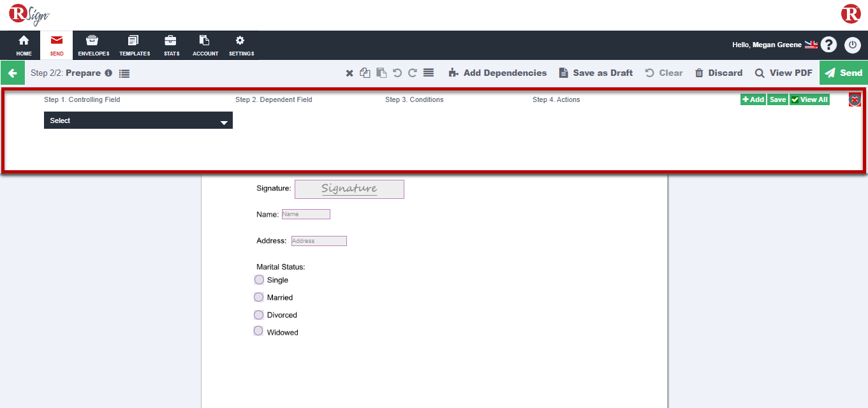
Task: Open the Stats page
Action: coord(171,45)
